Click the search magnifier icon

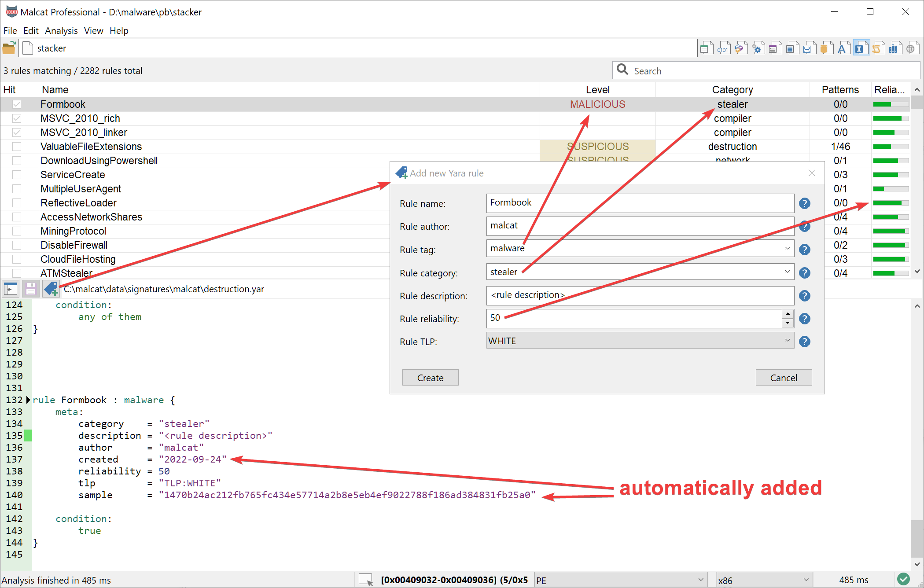click(622, 70)
